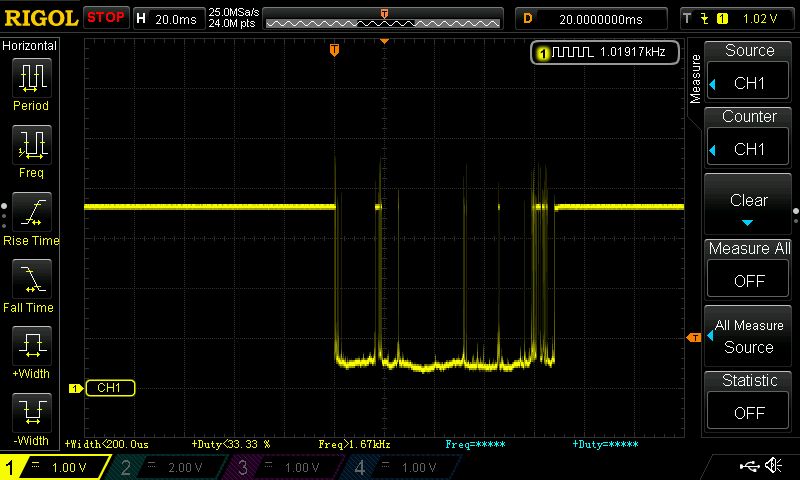The height and width of the screenshot is (480, 800).
Task: Expand the Clear measurement options
Action: click(748, 204)
